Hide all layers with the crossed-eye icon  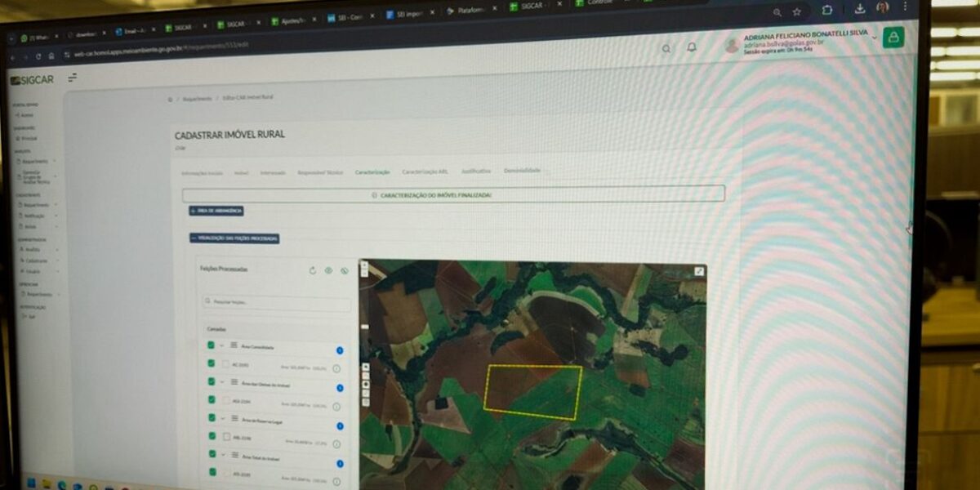[x=344, y=271]
